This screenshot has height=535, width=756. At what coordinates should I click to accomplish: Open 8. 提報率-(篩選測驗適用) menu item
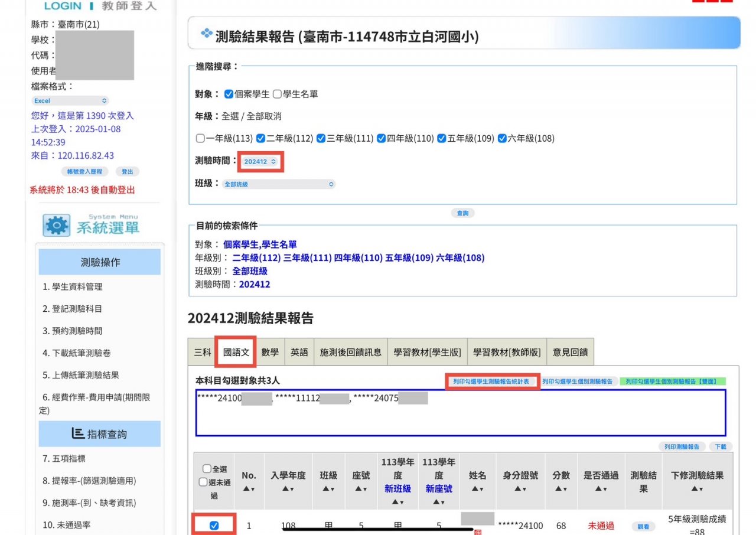89,481
